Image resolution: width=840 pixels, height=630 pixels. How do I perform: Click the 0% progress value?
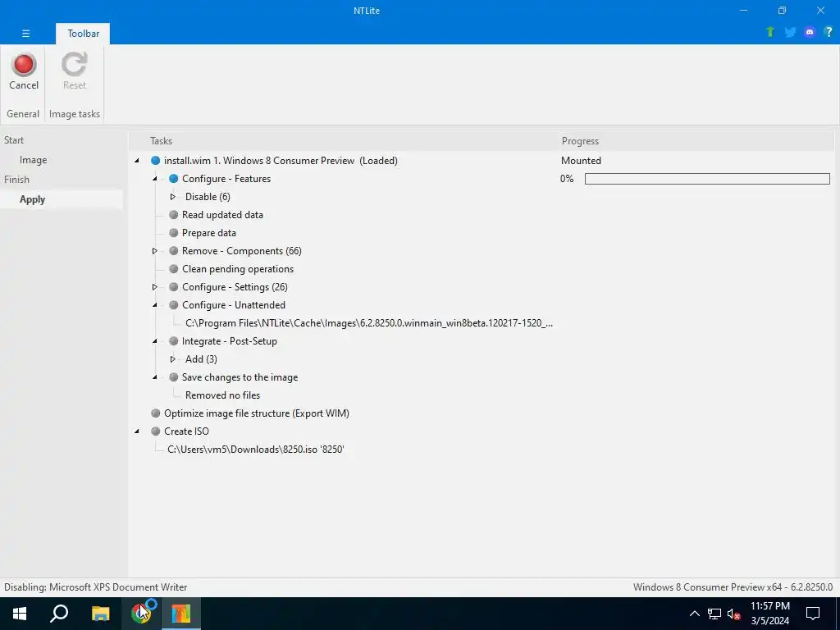click(567, 178)
